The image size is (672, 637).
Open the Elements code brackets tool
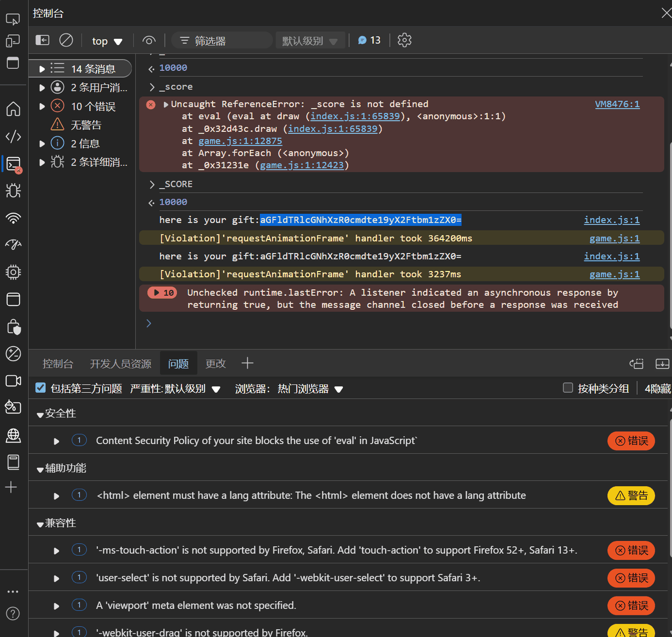(13, 137)
